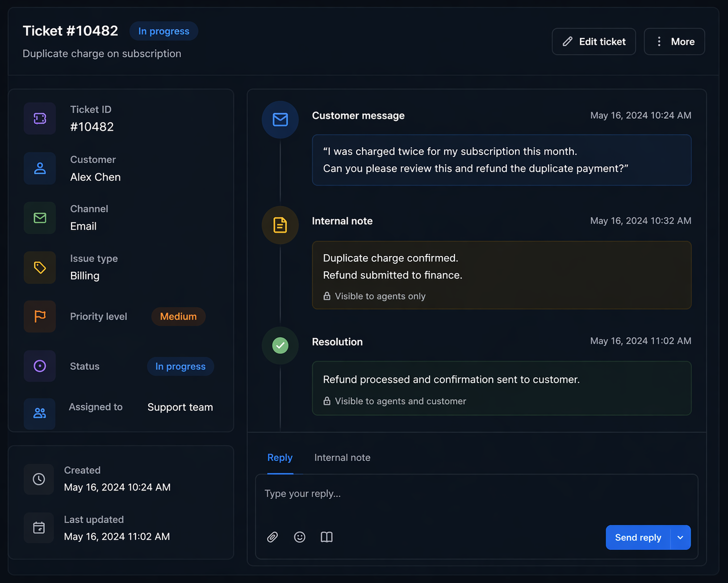Click the Resolution checkmark icon
This screenshot has height=583, width=728.
tap(280, 346)
